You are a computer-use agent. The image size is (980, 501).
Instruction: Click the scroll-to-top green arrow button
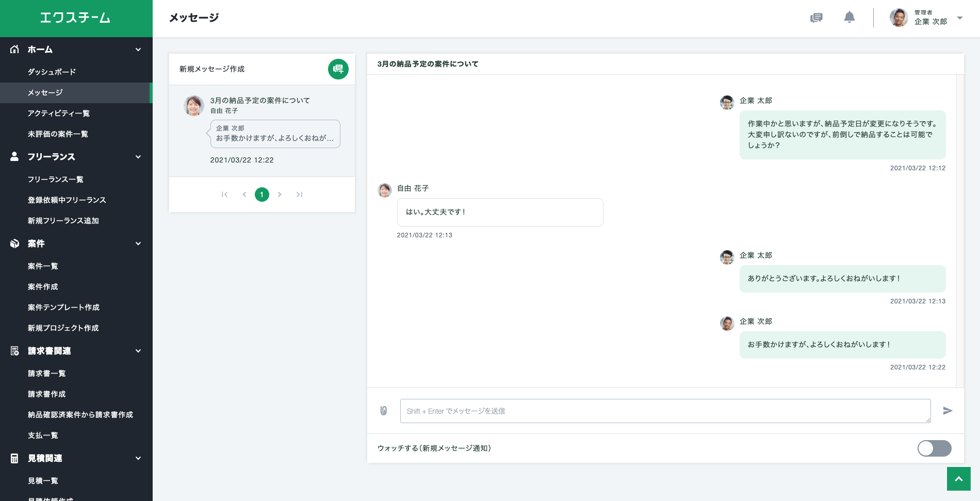pyautogui.click(x=958, y=479)
